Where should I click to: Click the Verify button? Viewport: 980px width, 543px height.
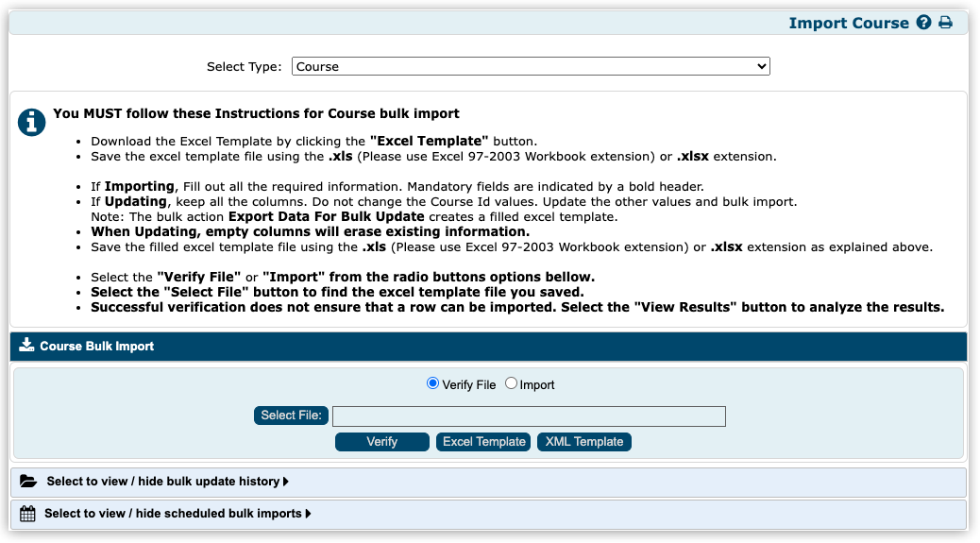point(382,442)
